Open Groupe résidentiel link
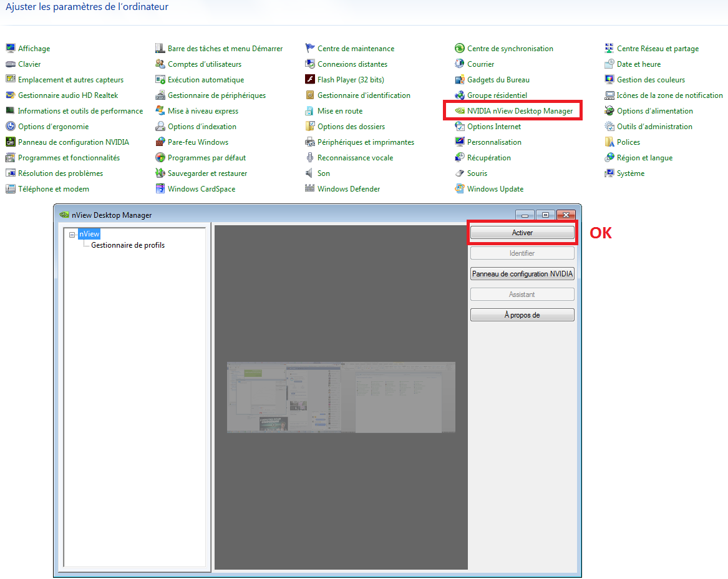This screenshot has height=579, width=728. point(497,95)
